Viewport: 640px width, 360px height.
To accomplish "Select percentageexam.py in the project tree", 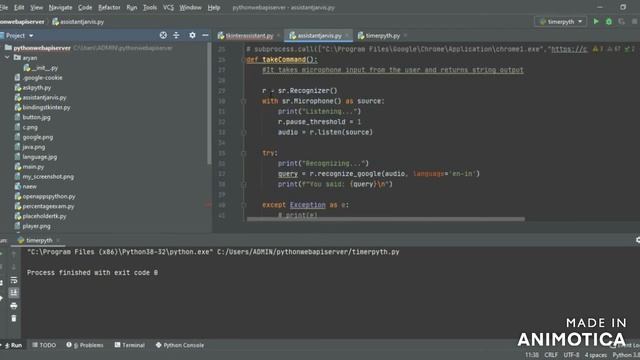I will [48, 206].
